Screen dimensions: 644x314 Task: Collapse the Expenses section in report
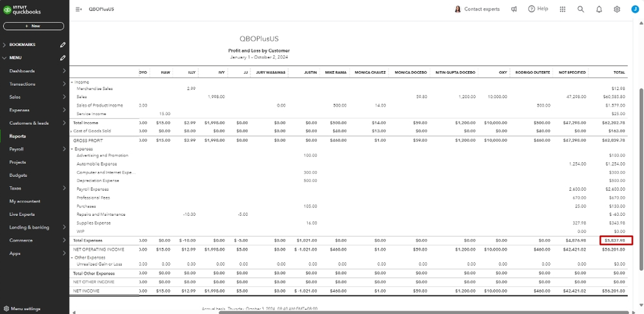(x=72, y=149)
